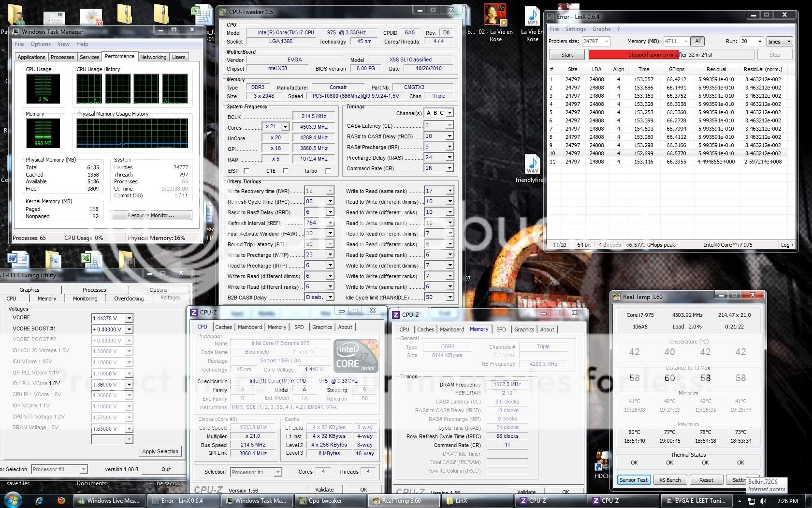Click the Memory (MiB) input field
This screenshot has height=508, width=812.
(673, 42)
